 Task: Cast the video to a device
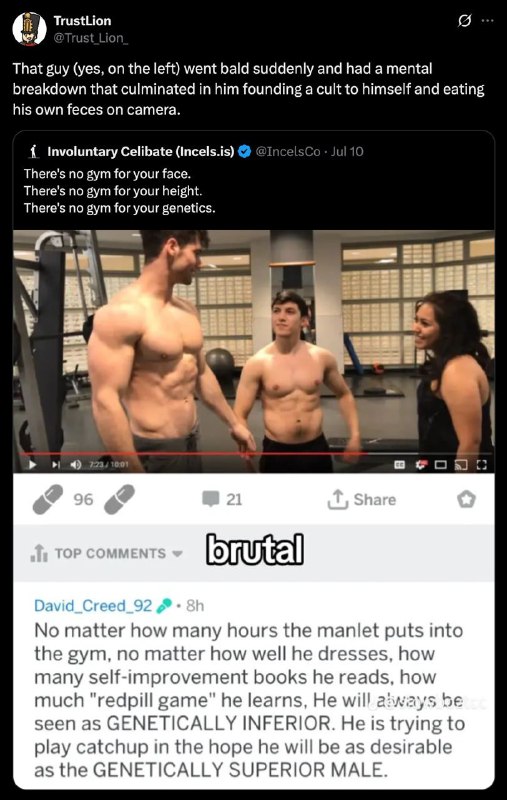coord(461,465)
